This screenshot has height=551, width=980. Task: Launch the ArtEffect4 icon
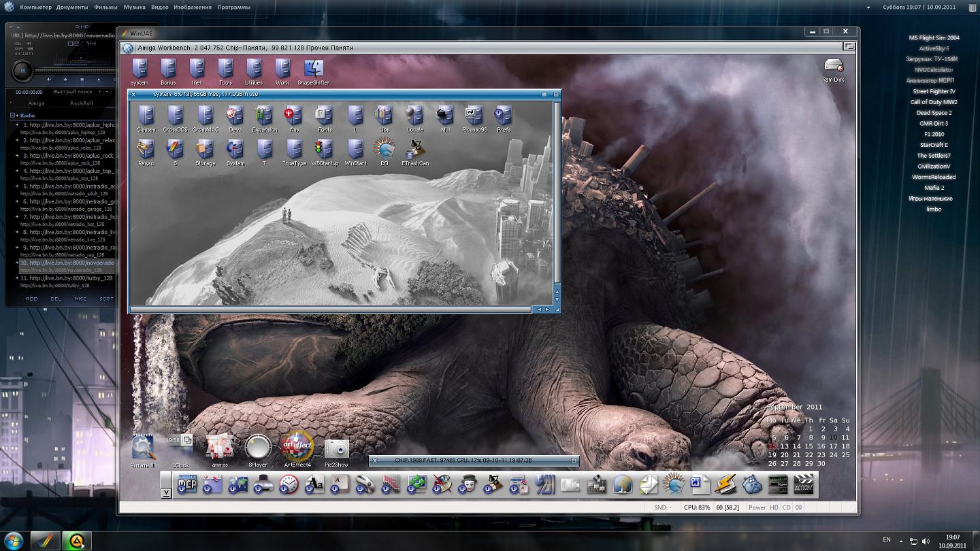(297, 450)
